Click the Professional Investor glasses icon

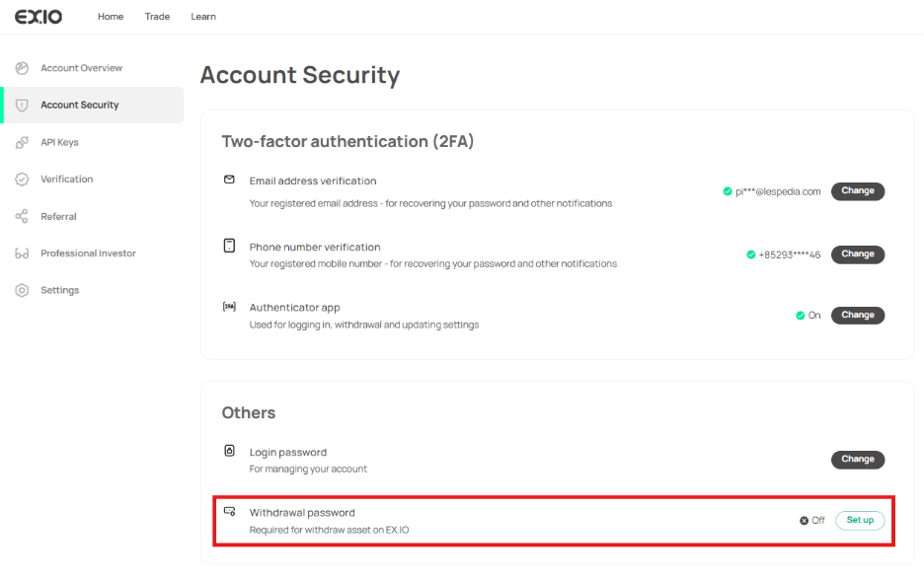pos(22,253)
